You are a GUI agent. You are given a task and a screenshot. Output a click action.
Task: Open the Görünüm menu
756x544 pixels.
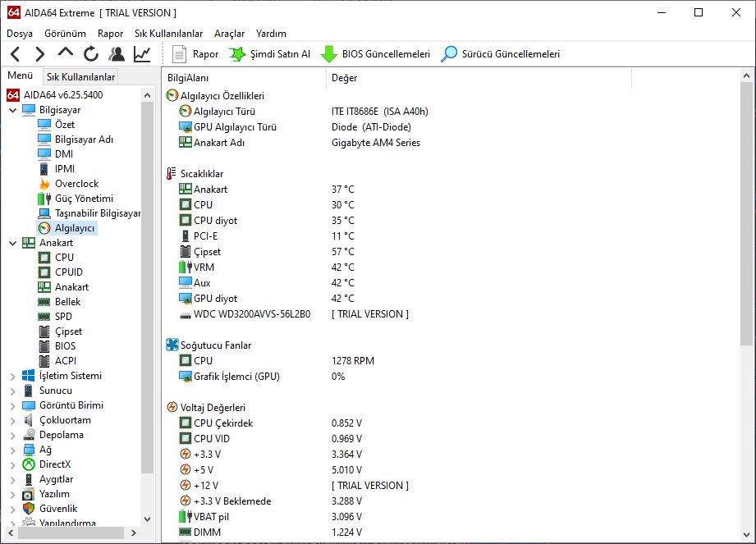pyautogui.click(x=65, y=34)
